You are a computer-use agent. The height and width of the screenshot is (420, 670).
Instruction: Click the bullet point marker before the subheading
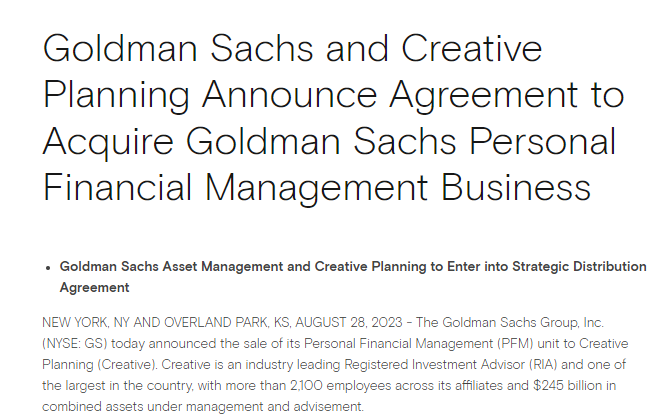pos(48,268)
